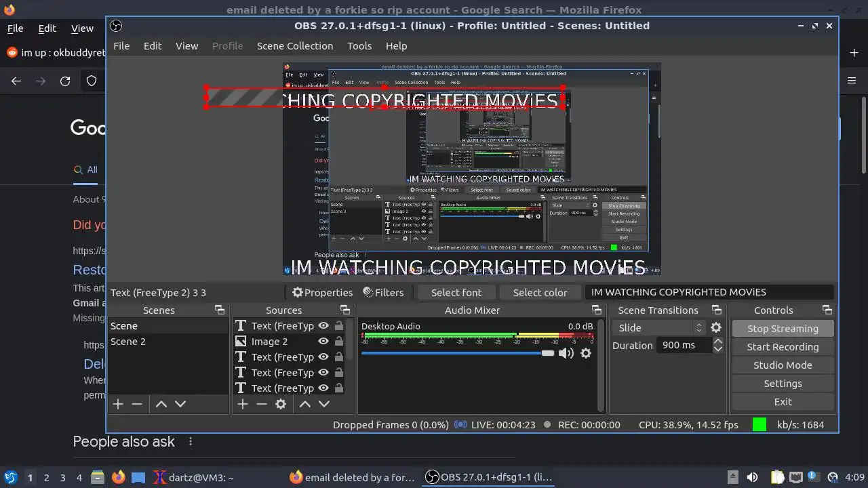This screenshot has height=488, width=868.
Task: Open OBS Edit menu
Action: pos(153,46)
